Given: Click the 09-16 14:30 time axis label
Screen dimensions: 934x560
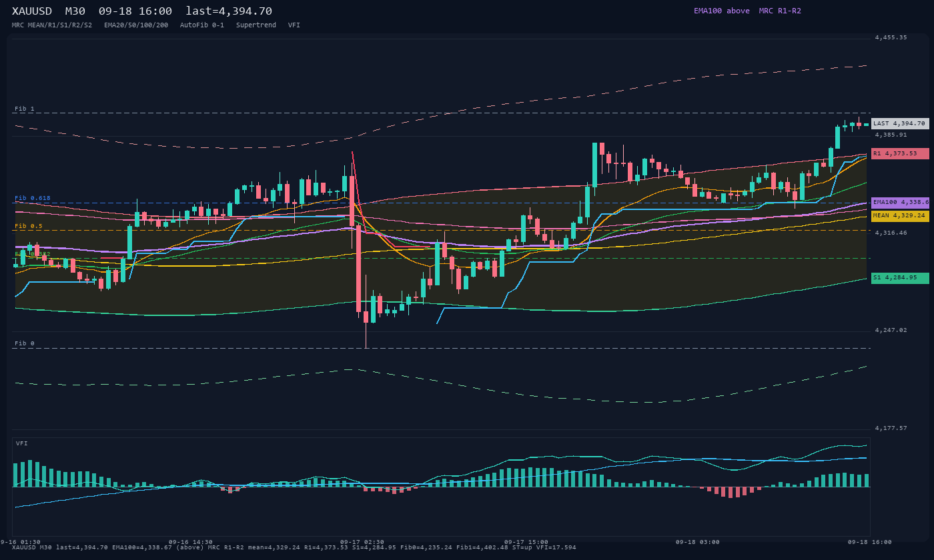Looking at the screenshot, I should pyautogui.click(x=191, y=542).
